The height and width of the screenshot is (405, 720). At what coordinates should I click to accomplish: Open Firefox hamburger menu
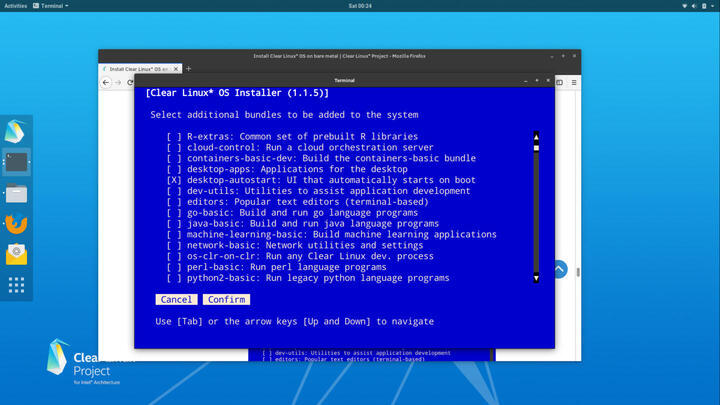click(x=574, y=83)
